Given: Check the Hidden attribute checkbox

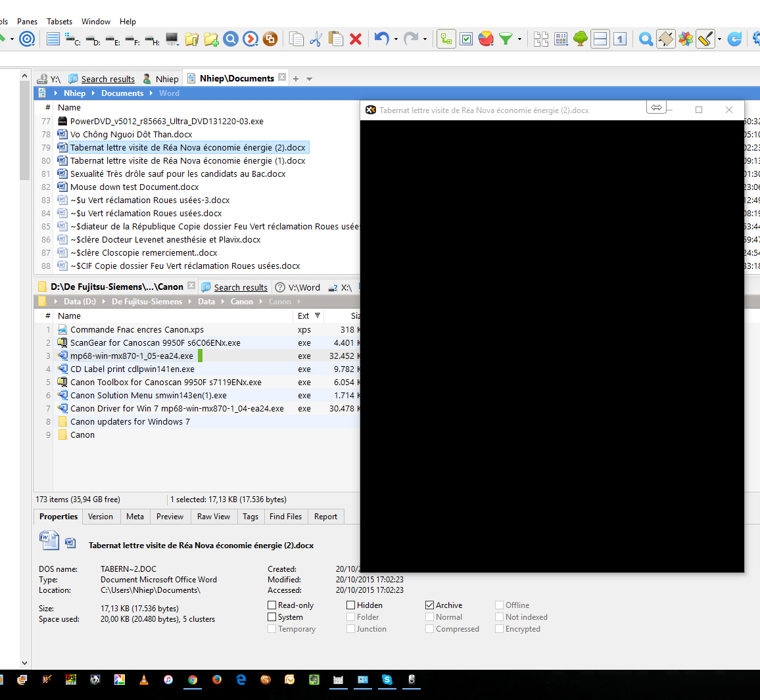Looking at the screenshot, I should coord(351,605).
